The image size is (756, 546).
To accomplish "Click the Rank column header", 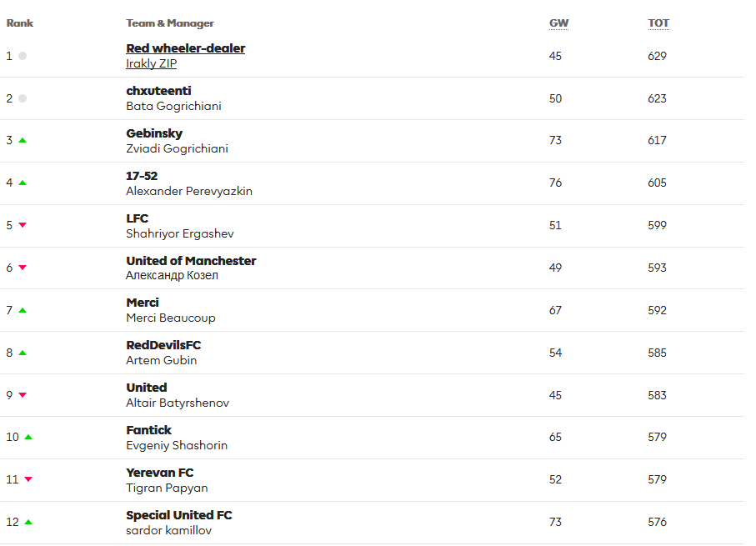I will [20, 23].
